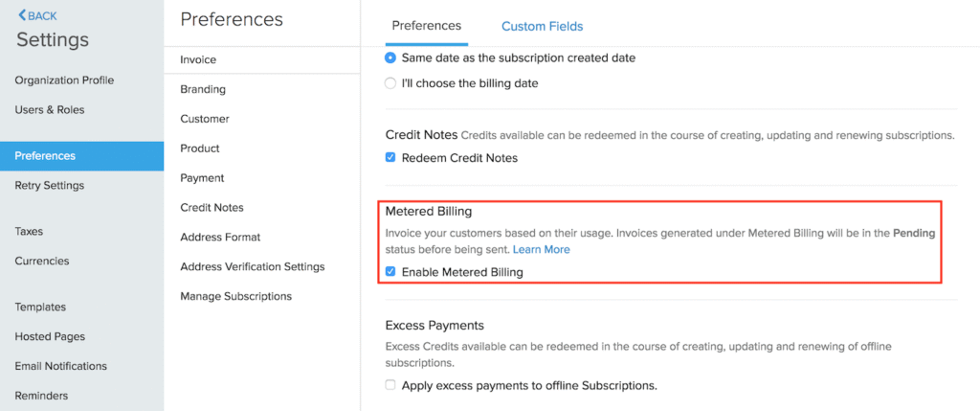Open Retry Settings in sidebar
980x411 pixels.
(50, 185)
